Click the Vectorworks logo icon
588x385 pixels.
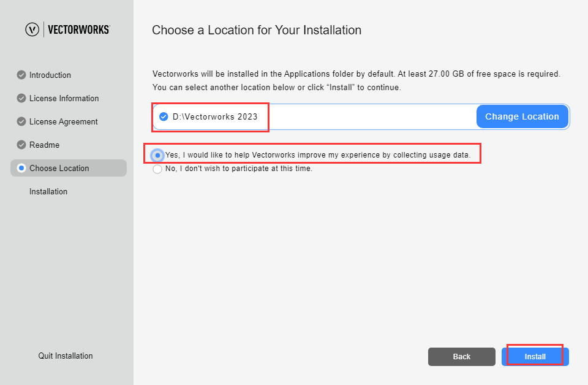(x=32, y=29)
